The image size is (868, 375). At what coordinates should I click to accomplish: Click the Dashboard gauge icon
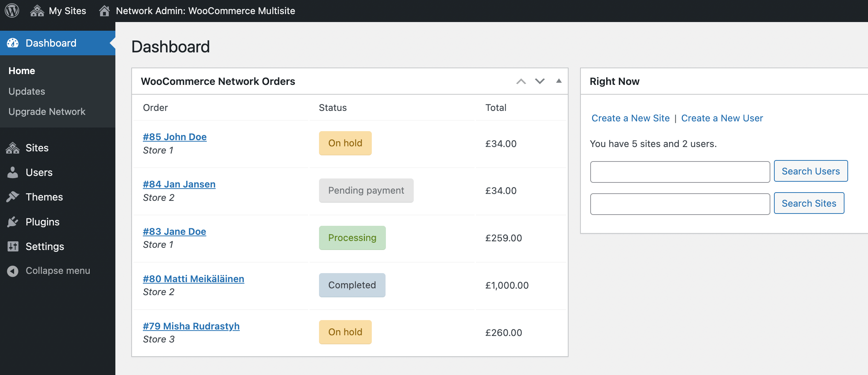pos(13,43)
